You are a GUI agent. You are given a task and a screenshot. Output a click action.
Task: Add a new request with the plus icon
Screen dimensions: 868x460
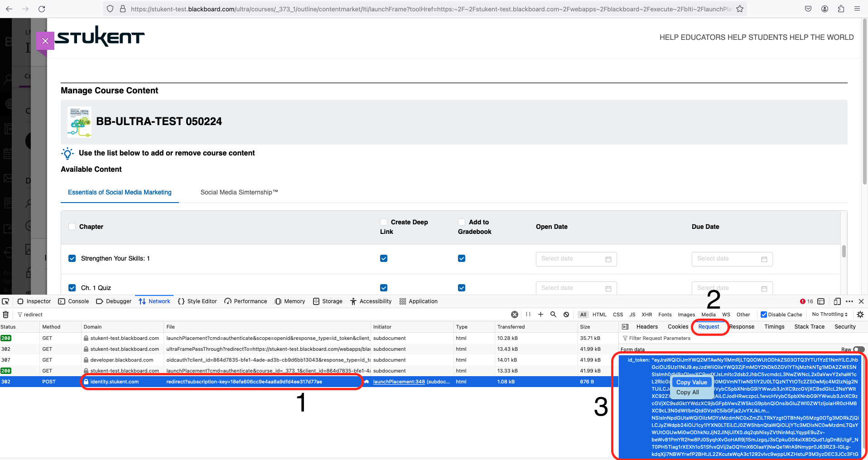pos(540,314)
